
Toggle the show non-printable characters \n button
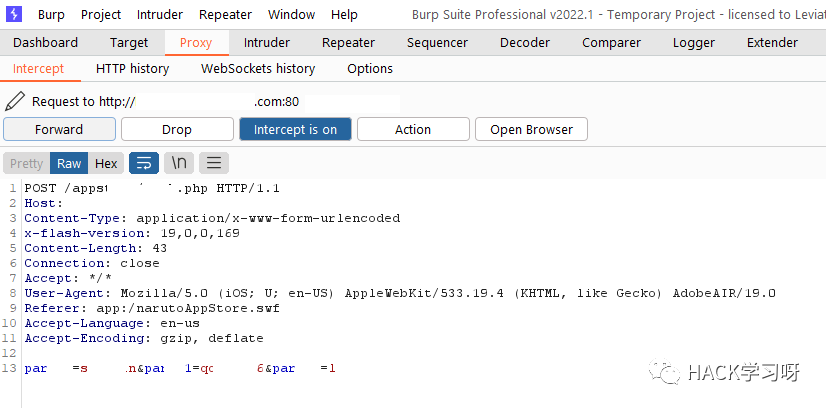click(179, 163)
